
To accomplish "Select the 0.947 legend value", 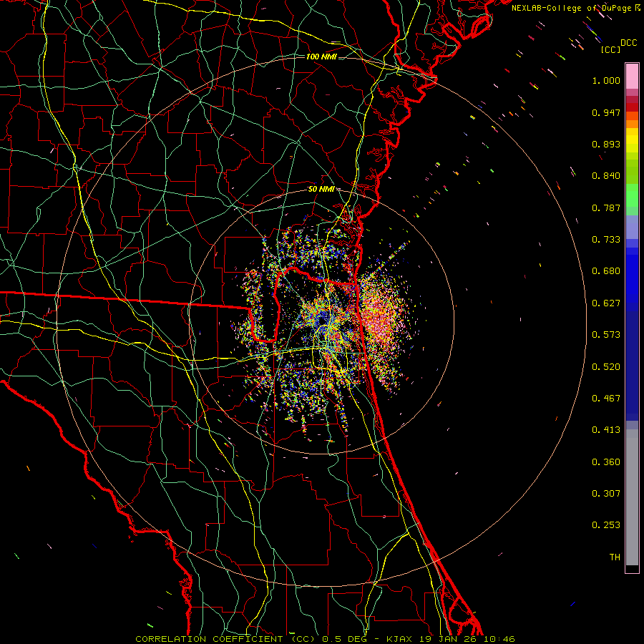I will [x=606, y=112].
